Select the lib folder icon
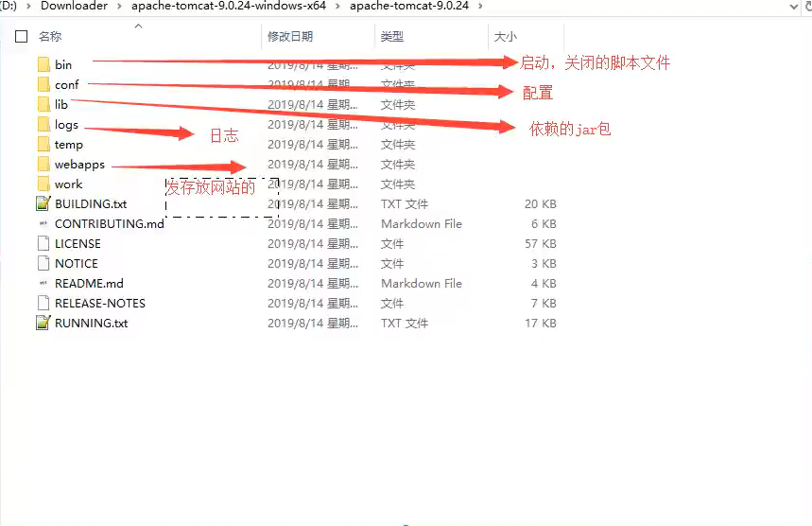 pos(43,105)
